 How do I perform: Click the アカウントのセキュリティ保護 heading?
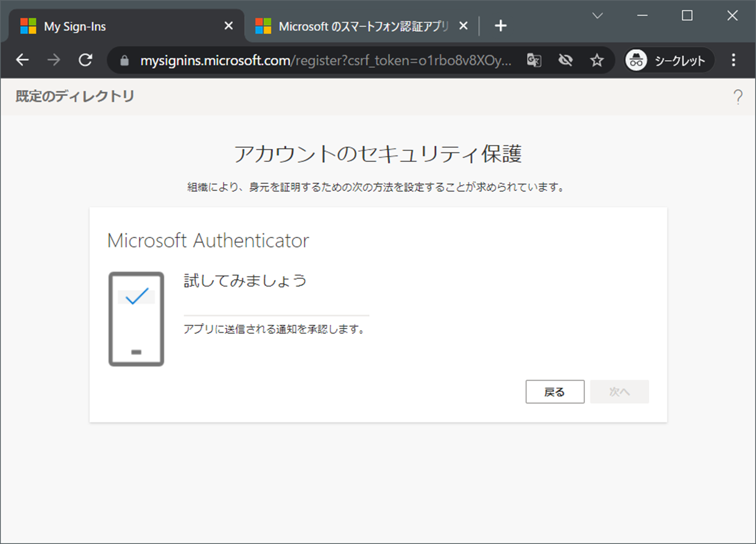(378, 154)
